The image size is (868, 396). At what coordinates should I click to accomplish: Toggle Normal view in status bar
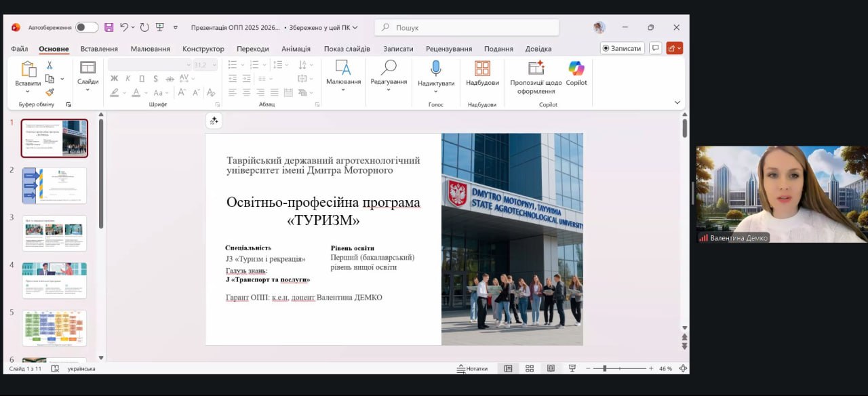(508, 368)
